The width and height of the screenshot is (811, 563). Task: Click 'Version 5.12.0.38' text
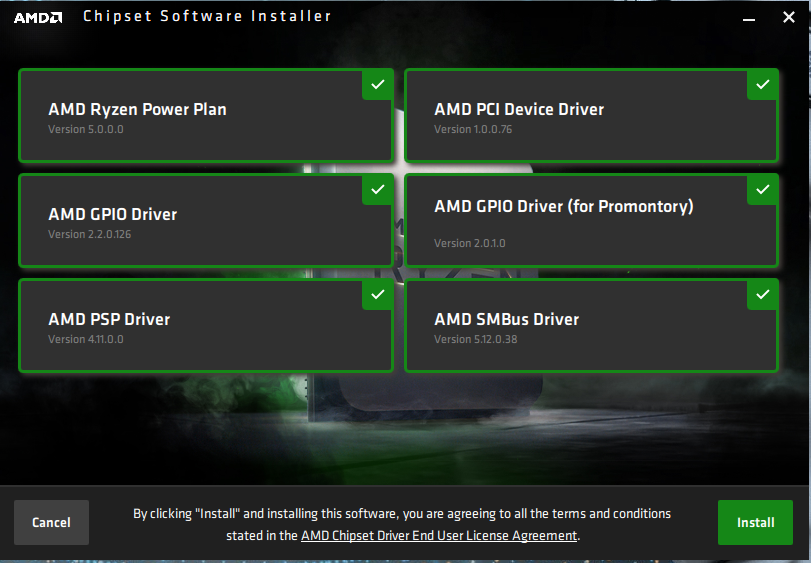point(475,339)
